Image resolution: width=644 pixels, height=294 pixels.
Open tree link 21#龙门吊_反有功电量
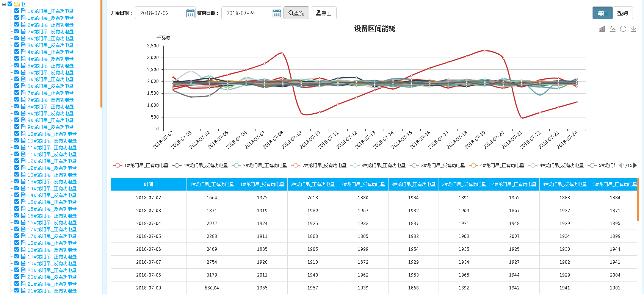[52, 291]
